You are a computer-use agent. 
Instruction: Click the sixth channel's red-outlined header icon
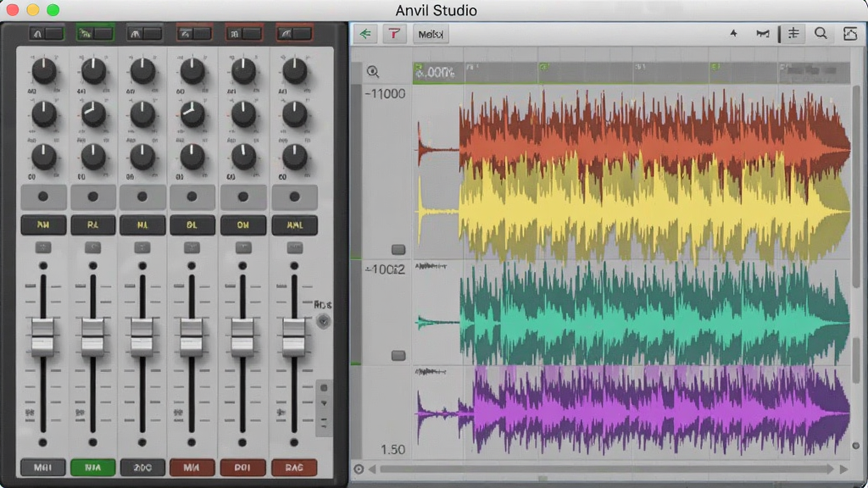click(286, 34)
